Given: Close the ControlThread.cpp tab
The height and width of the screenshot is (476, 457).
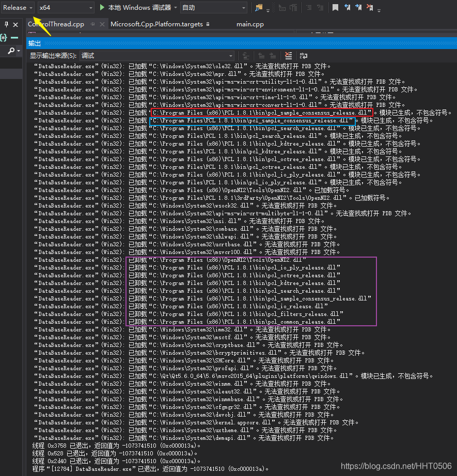Looking at the screenshot, I should pos(102,24).
